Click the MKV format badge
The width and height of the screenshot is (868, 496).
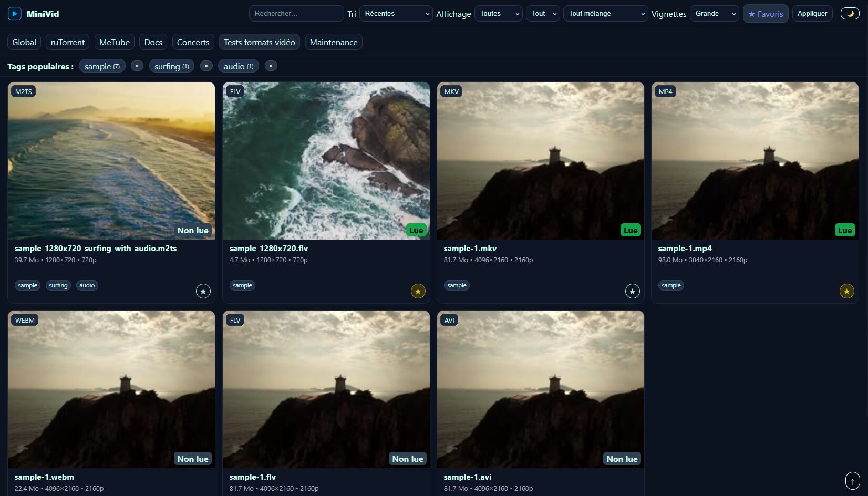coord(451,91)
